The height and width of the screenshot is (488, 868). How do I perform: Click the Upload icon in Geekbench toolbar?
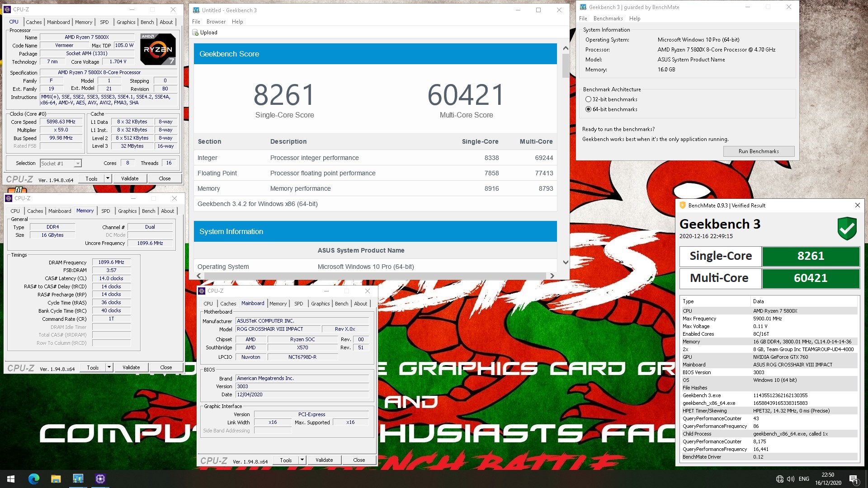pyautogui.click(x=195, y=33)
